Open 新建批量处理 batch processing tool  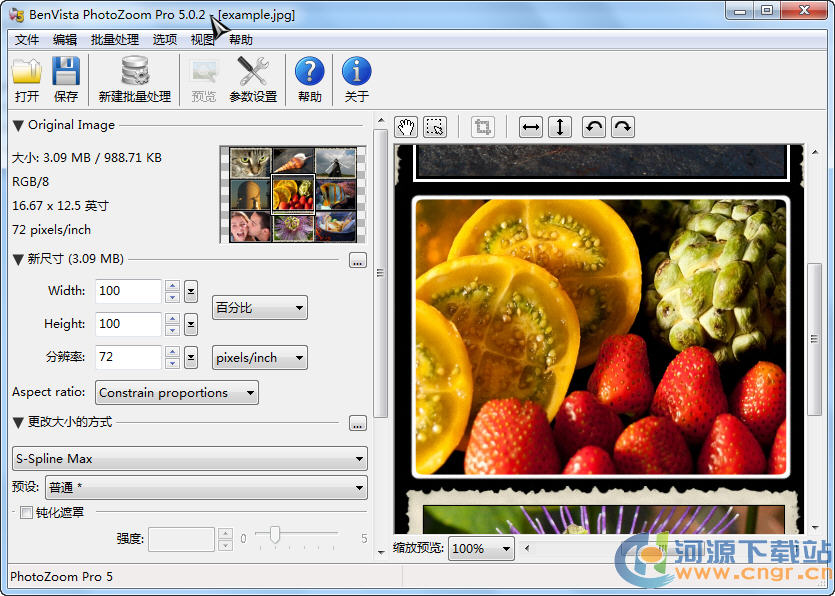pyautogui.click(x=135, y=72)
